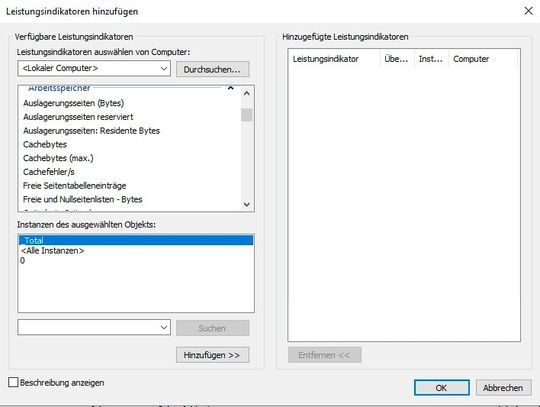Select Auslagerungsseiten reserviert counter
The width and height of the screenshot is (540, 407).
tap(78, 117)
